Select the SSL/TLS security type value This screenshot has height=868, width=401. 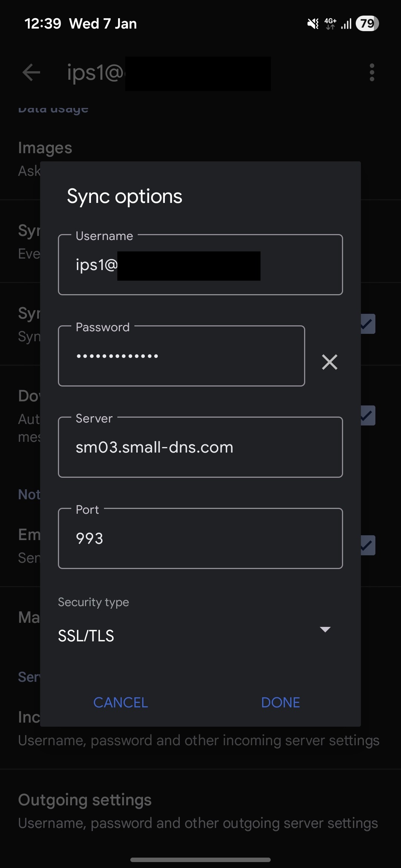coord(86,636)
